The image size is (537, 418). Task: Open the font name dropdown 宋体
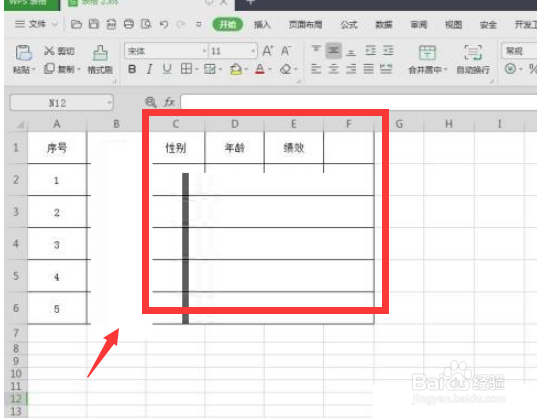[204, 51]
